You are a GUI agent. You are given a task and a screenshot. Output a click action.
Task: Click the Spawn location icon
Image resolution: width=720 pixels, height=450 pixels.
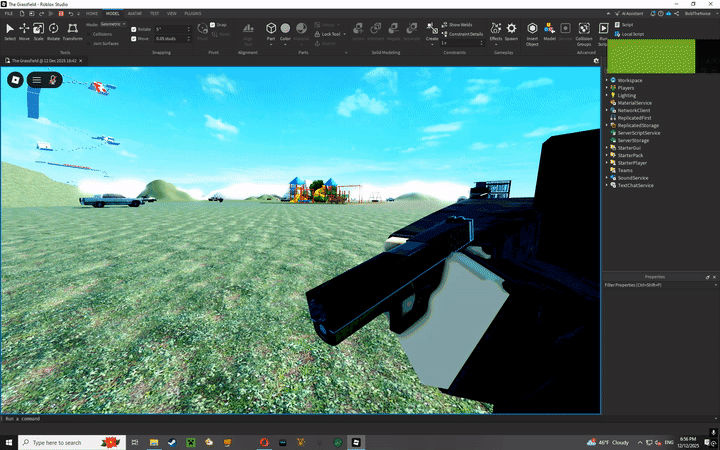tap(511, 30)
